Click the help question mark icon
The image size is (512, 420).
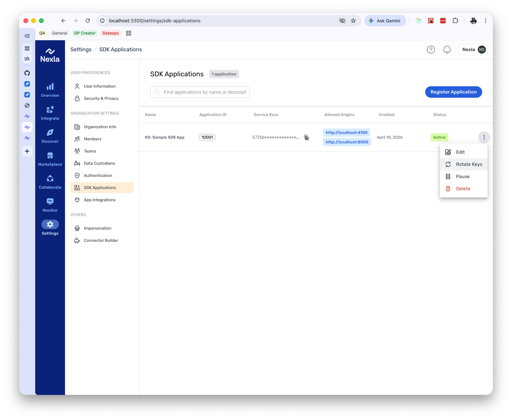click(x=431, y=50)
